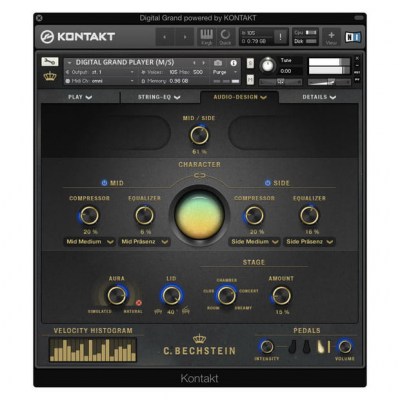Screen dimensions: 400x400
Task: Click the Stage Amount knob
Action: (x=281, y=295)
